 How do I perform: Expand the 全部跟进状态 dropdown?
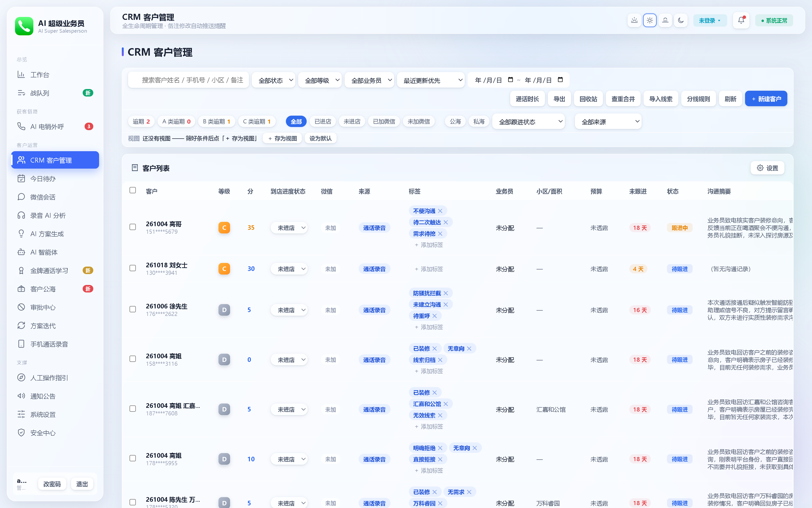529,122
